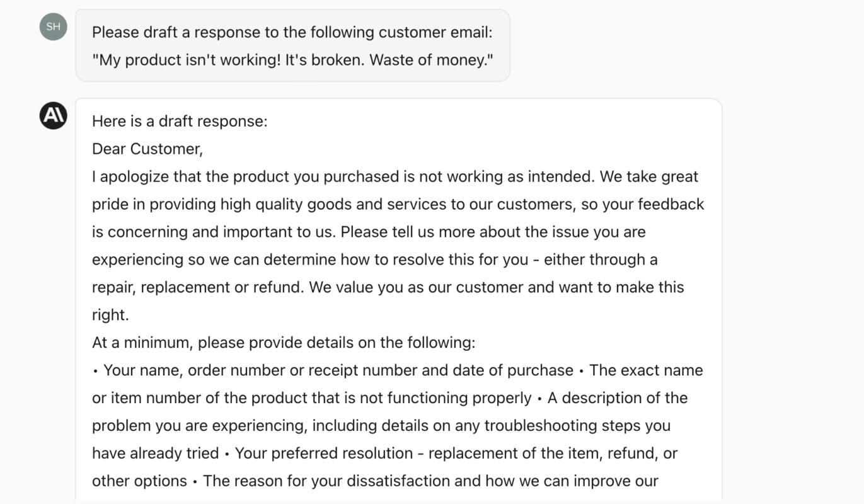864x504 pixels.
Task: Click 'Your preferred resolution' bullet text
Action: (324, 454)
